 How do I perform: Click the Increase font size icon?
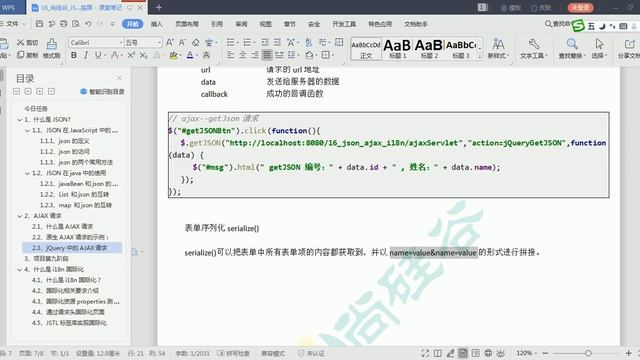click(170, 42)
